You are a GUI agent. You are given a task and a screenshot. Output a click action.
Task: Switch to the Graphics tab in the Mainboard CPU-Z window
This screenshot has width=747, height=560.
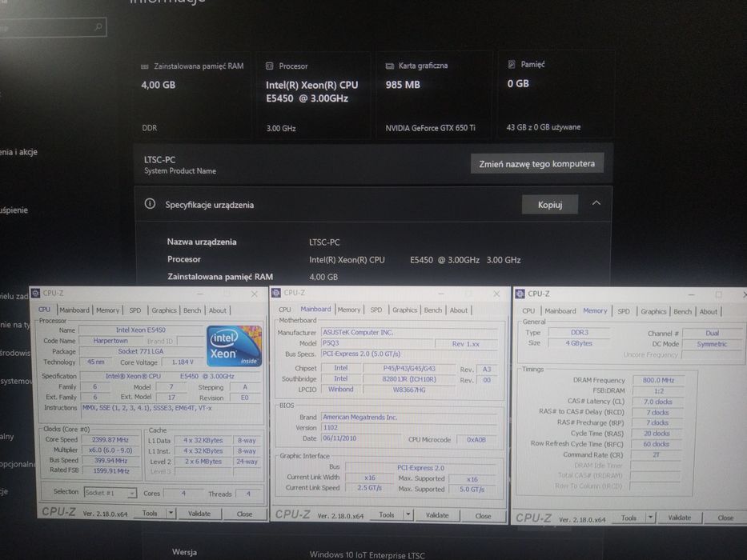(x=405, y=310)
